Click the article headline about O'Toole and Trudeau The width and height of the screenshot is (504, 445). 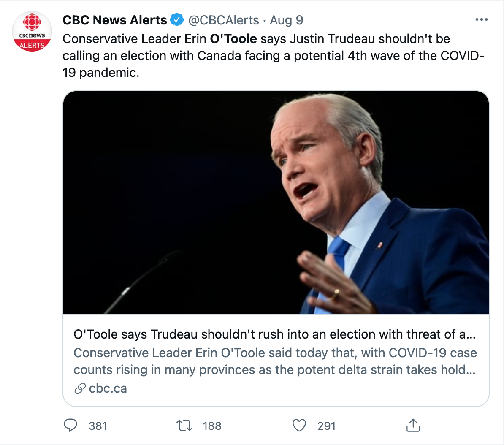pyautogui.click(x=274, y=334)
